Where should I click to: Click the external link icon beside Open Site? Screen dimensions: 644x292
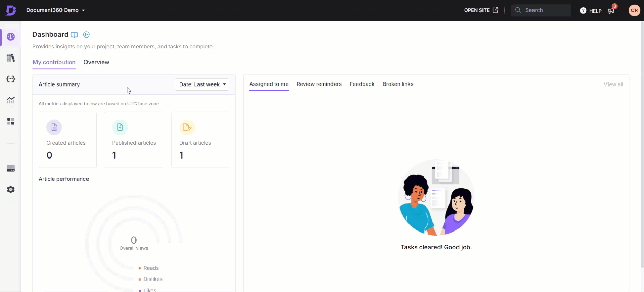tap(495, 10)
